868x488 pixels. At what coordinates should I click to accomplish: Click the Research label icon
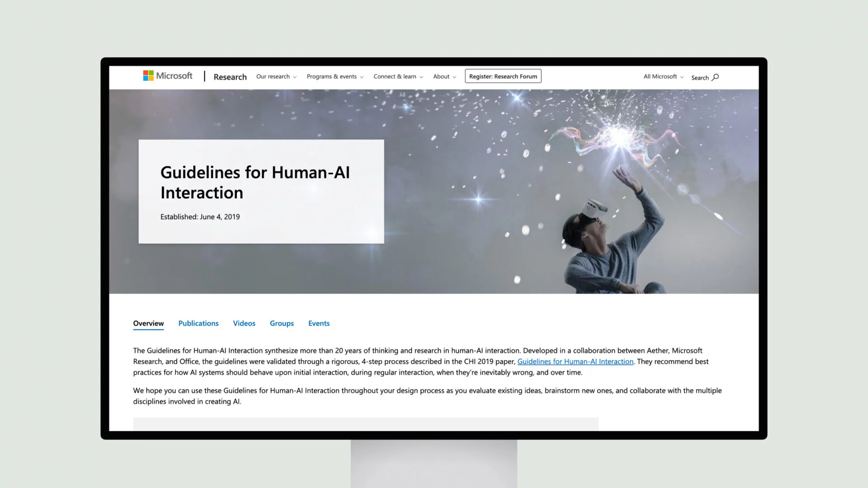click(230, 75)
